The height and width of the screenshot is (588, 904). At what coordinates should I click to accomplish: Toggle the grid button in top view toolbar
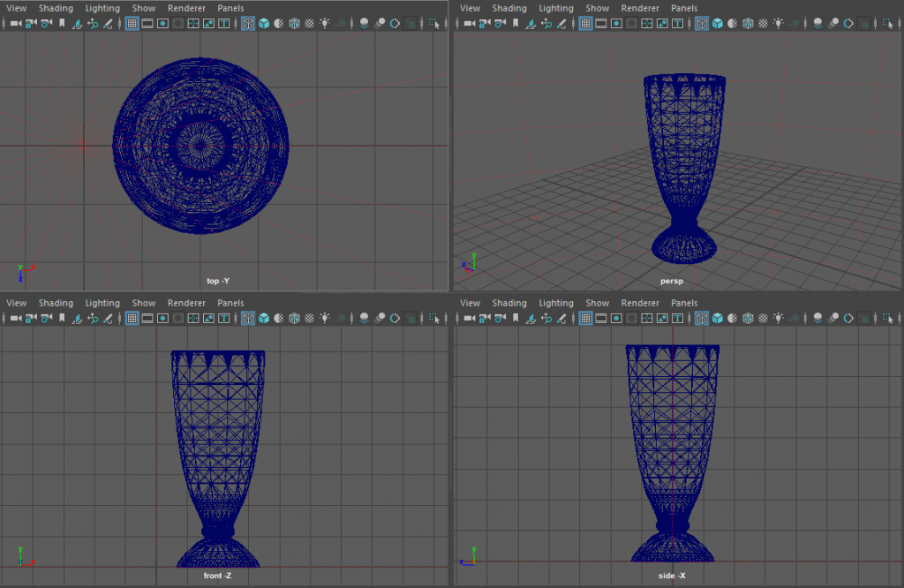coord(132,24)
